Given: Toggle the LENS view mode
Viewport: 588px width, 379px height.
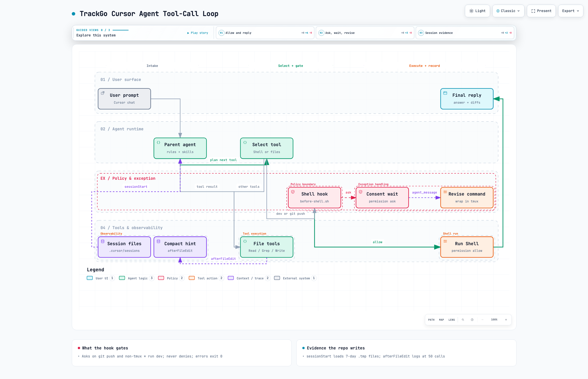Looking at the screenshot, I should tap(452, 320).
